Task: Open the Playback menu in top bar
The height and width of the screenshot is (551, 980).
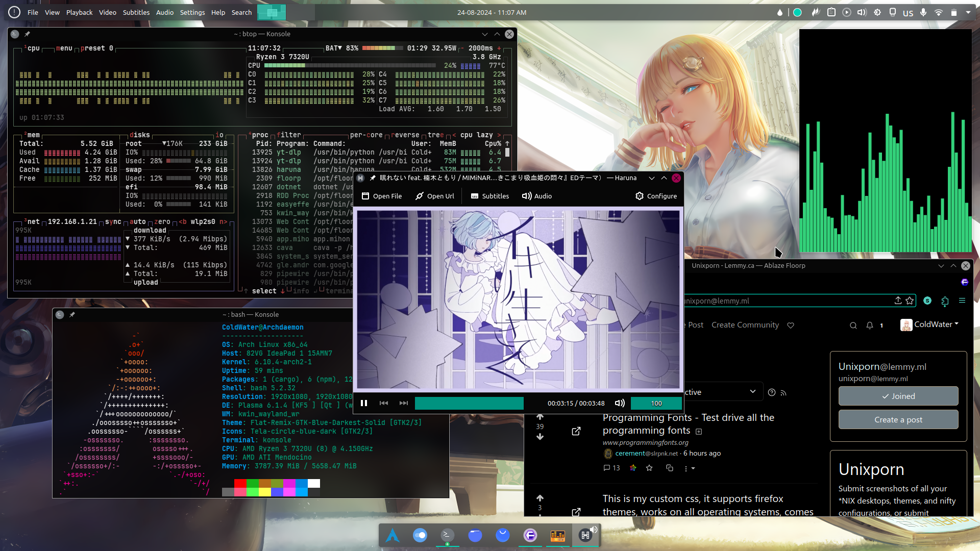Action: tap(80, 12)
